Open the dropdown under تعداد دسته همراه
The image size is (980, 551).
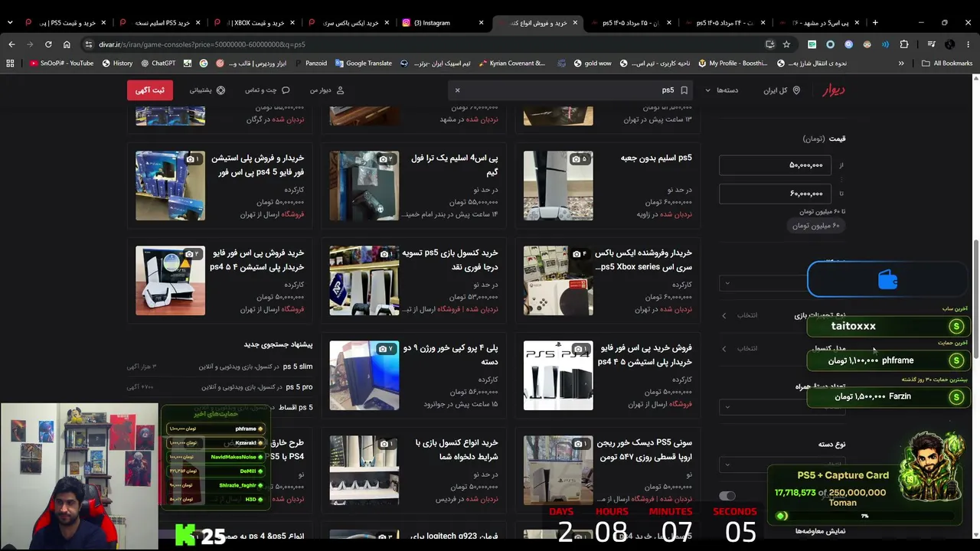click(x=781, y=406)
